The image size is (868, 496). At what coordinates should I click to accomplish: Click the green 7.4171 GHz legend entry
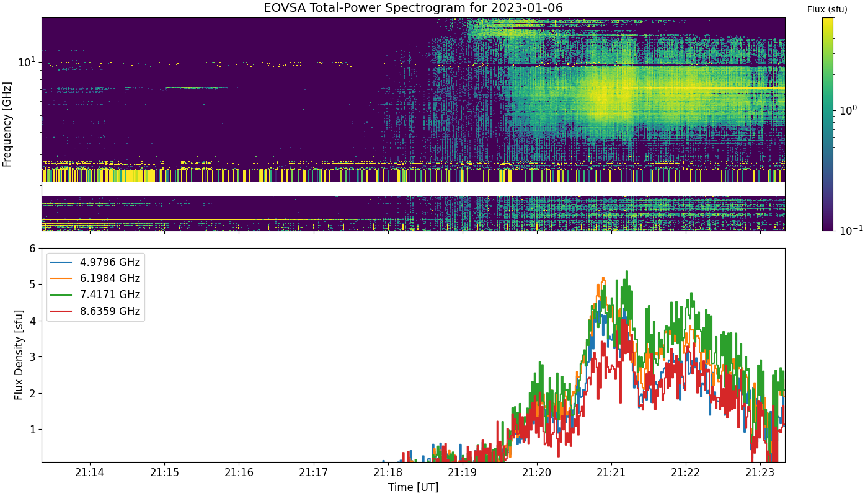pyautogui.click(x=96, y=294)
